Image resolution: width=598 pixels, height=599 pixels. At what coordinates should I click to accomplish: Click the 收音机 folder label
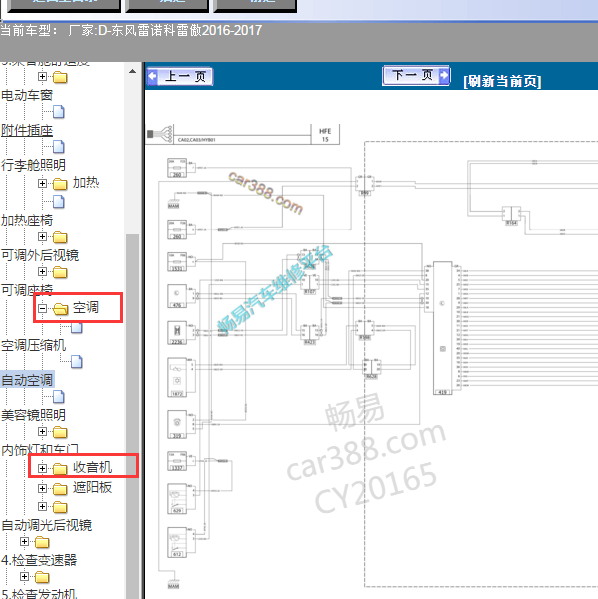pos(92,467)
